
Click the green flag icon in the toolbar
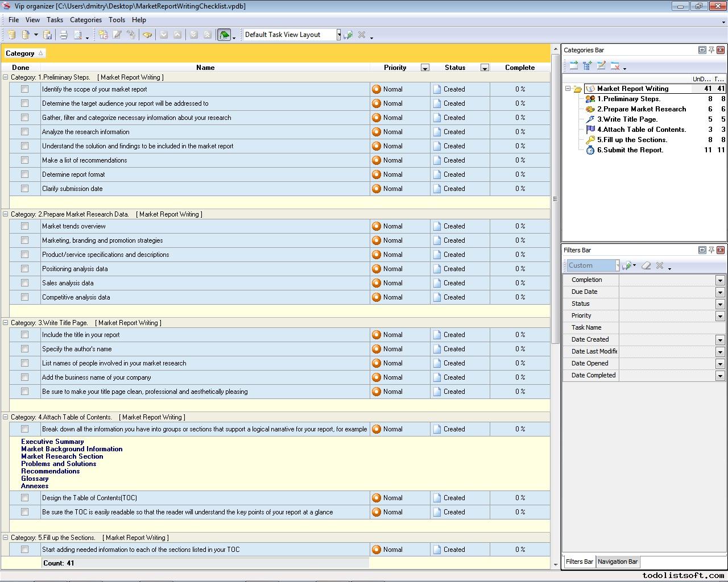click(224, 35)
